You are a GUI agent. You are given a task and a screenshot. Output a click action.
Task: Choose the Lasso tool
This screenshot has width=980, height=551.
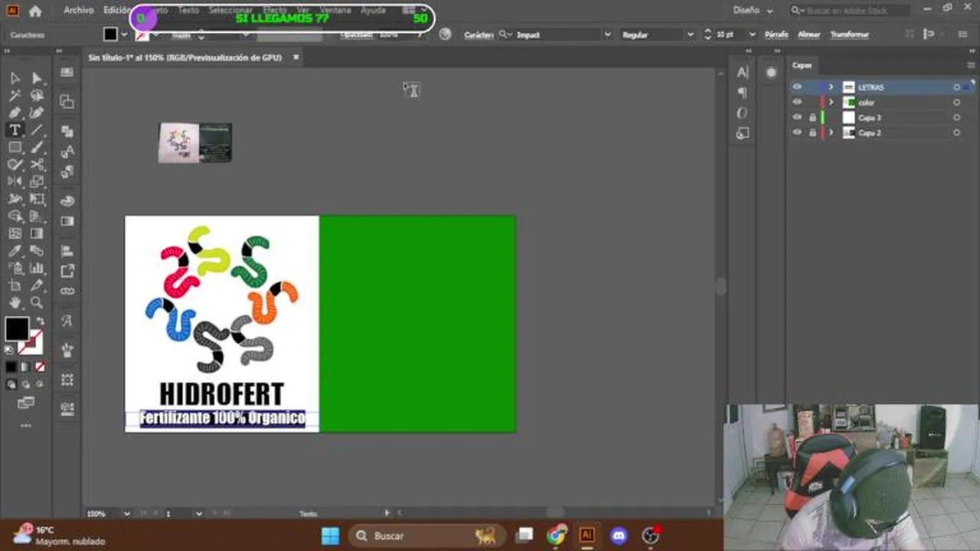pos(36,96)
